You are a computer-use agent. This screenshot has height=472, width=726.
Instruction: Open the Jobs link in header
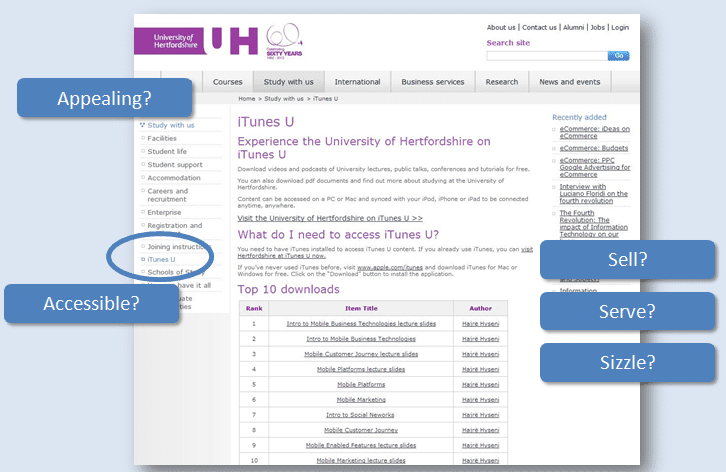point(598,28)
